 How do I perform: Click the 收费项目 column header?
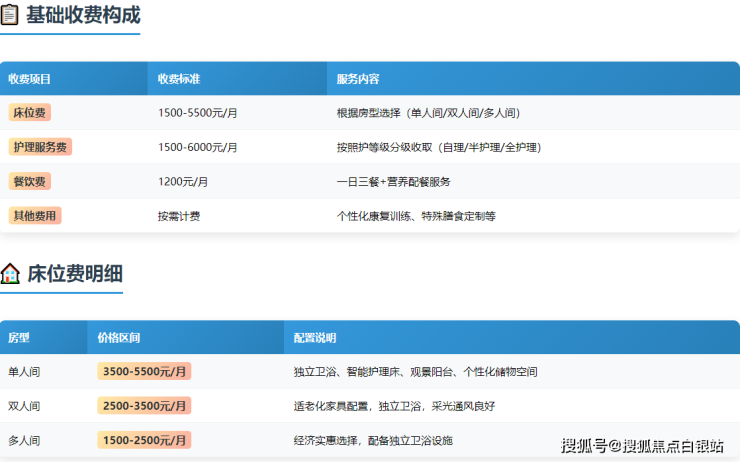[x=30, y=79]
